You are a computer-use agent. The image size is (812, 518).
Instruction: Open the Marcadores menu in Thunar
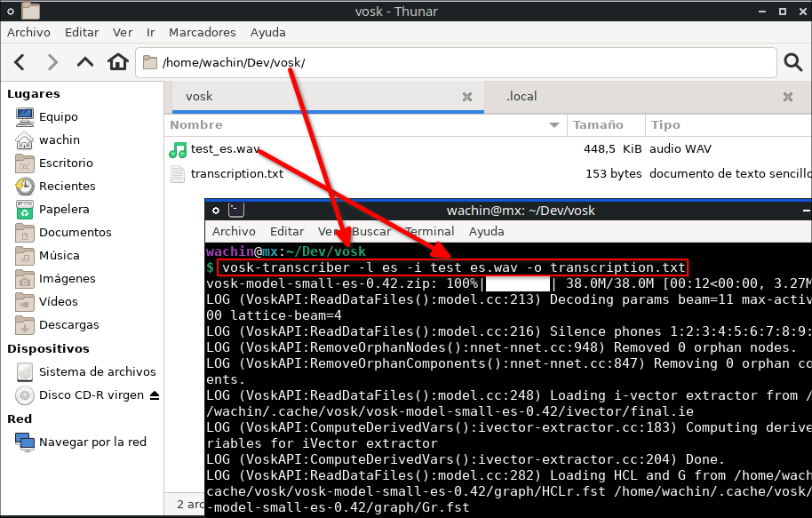(202, 32)
